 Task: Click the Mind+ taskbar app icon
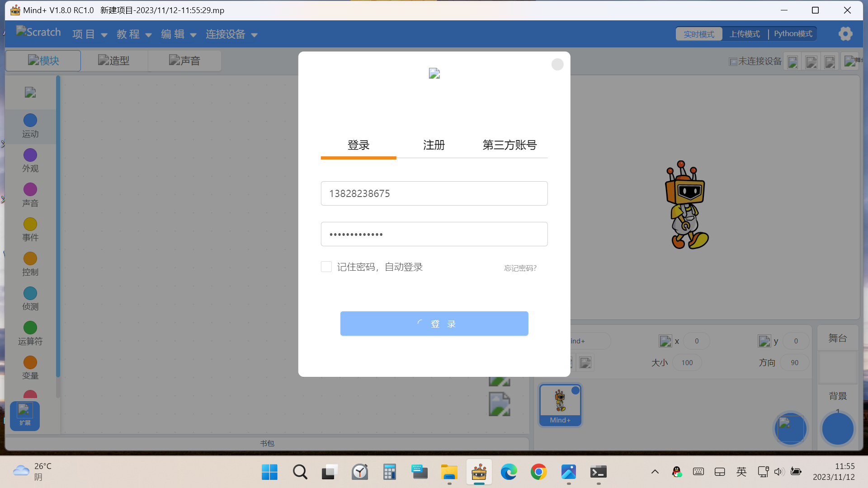click(479, 472)
